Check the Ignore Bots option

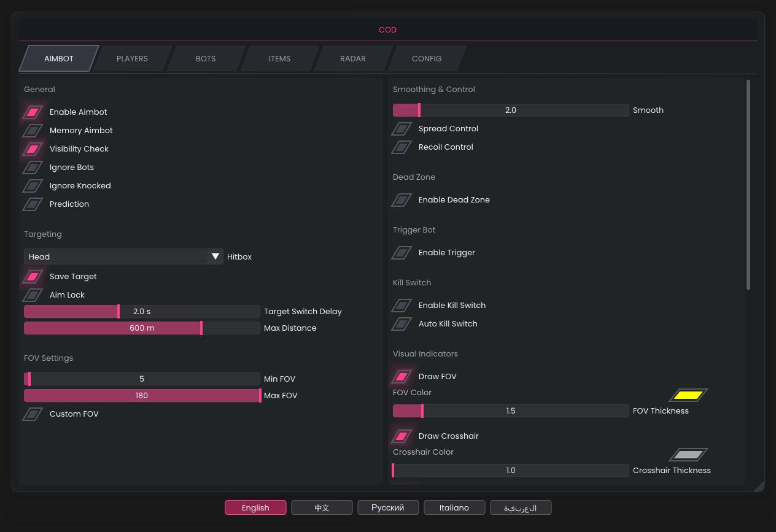coord(33,168)
